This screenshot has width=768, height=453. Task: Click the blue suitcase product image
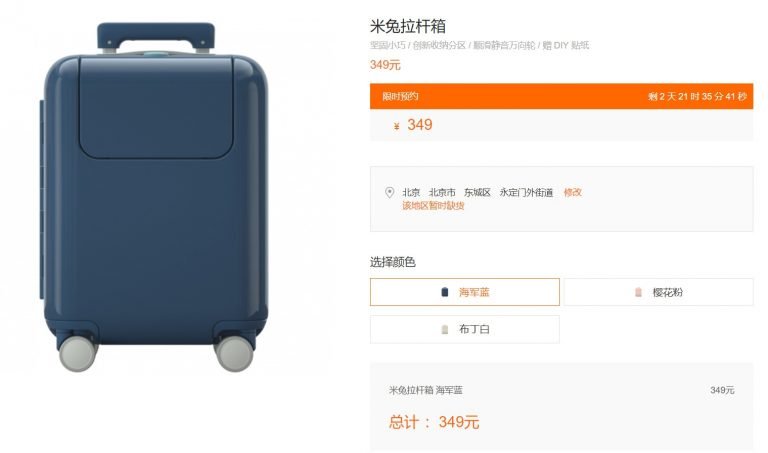point(156,197)
